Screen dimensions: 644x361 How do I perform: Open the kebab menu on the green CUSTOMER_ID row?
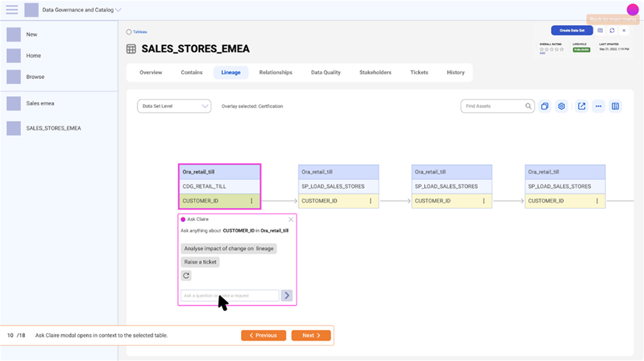[x=252, y=201]
